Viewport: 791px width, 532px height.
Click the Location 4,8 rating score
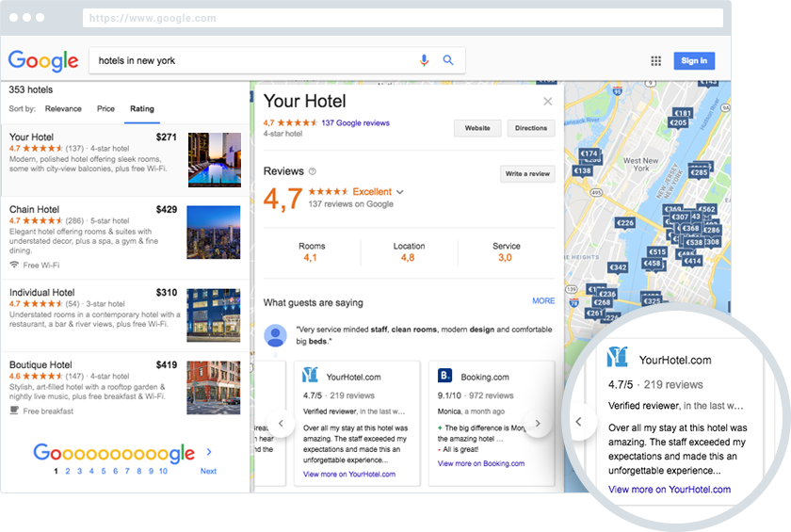pyautogui.click(x=408, y=258)
